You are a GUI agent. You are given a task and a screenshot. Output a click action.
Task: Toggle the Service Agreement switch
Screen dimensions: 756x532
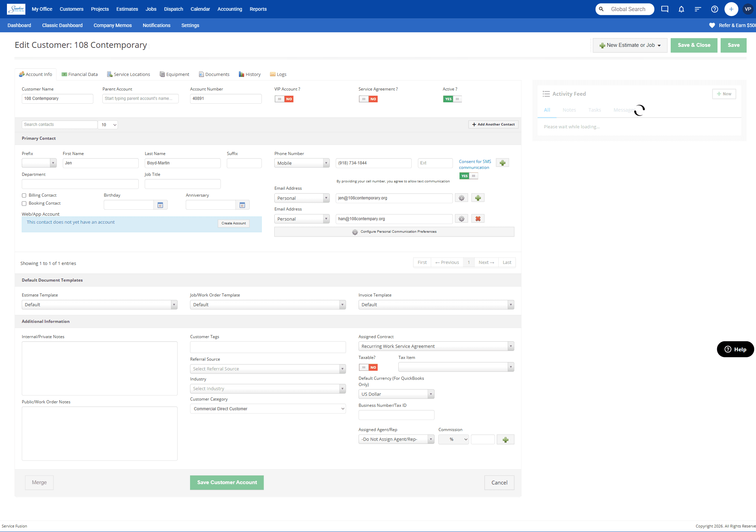(368, 99)
